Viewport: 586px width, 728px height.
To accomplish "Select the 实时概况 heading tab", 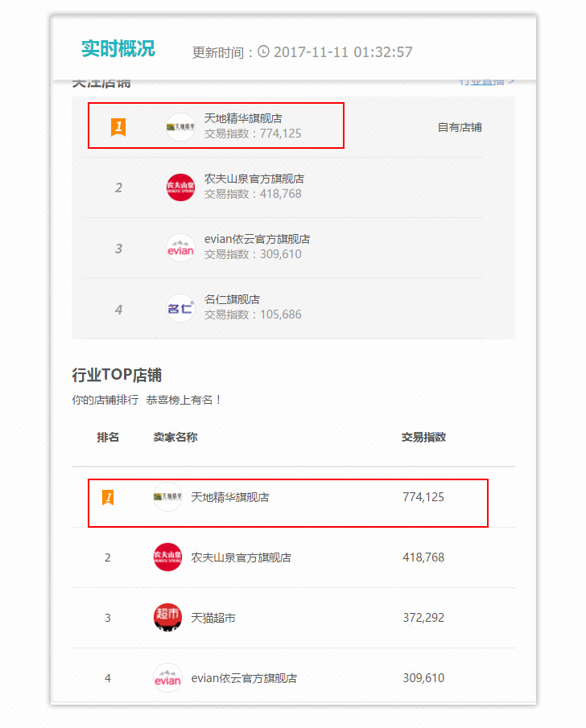I will click(x=118, y=49).
